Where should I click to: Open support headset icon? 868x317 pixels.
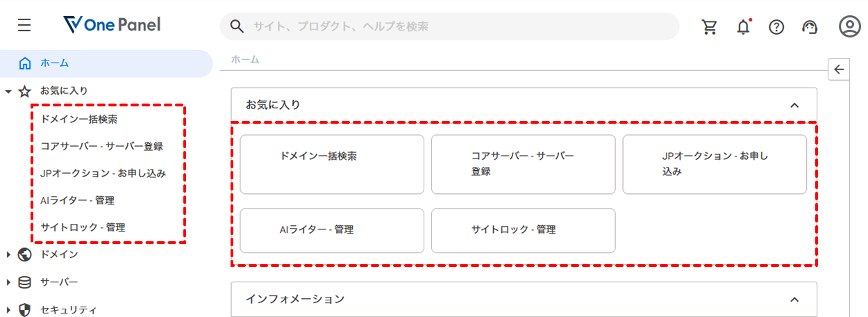[810, 26]
